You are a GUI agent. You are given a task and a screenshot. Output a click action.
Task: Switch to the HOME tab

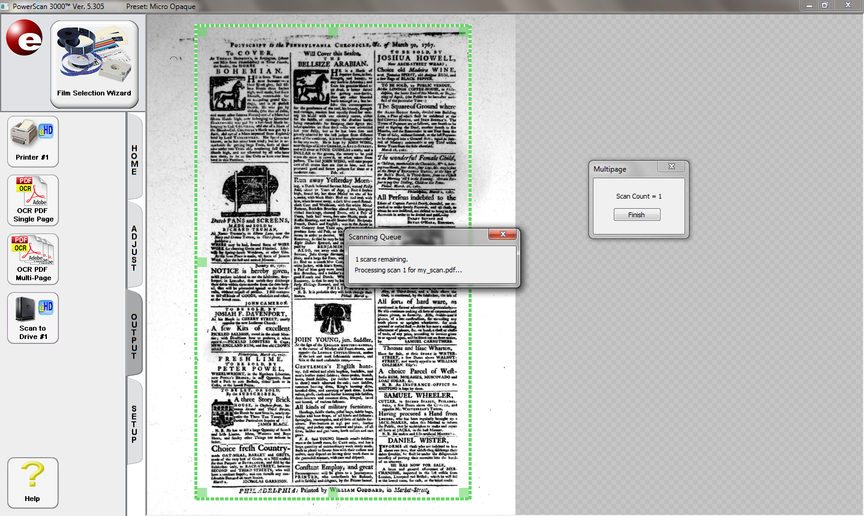136,159
